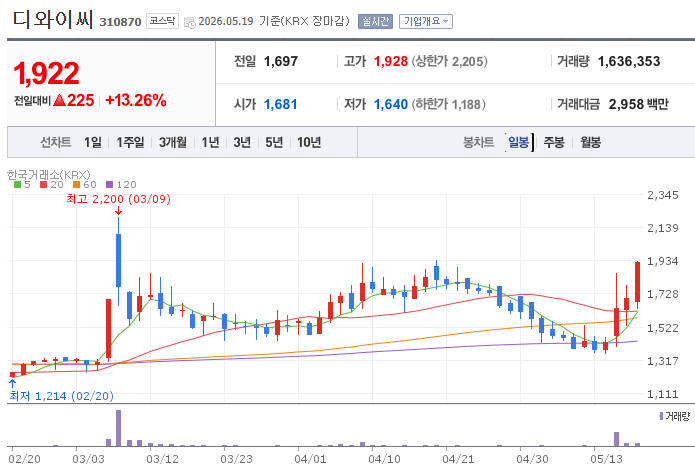Click the 최고 2,200 (03/09) annotation

pos(118,199)
